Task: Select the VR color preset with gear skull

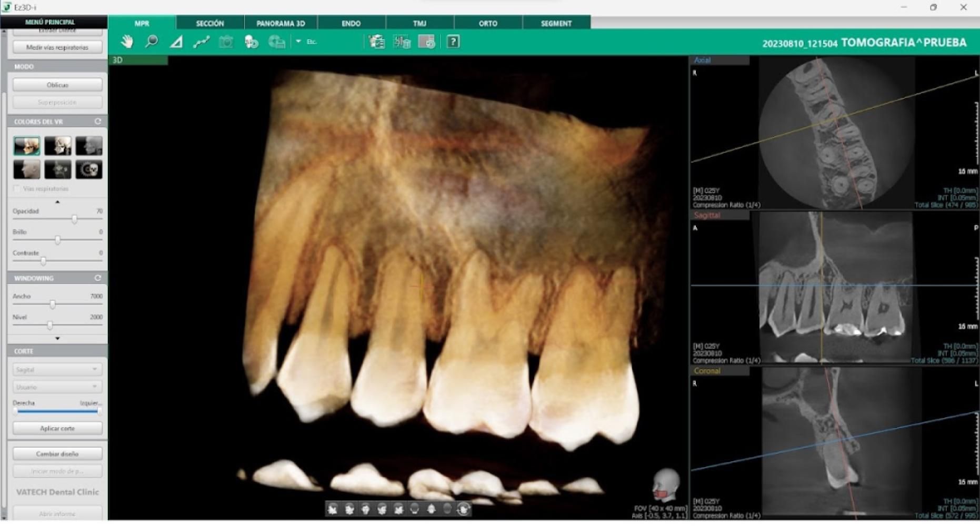Action: point(88,169)
